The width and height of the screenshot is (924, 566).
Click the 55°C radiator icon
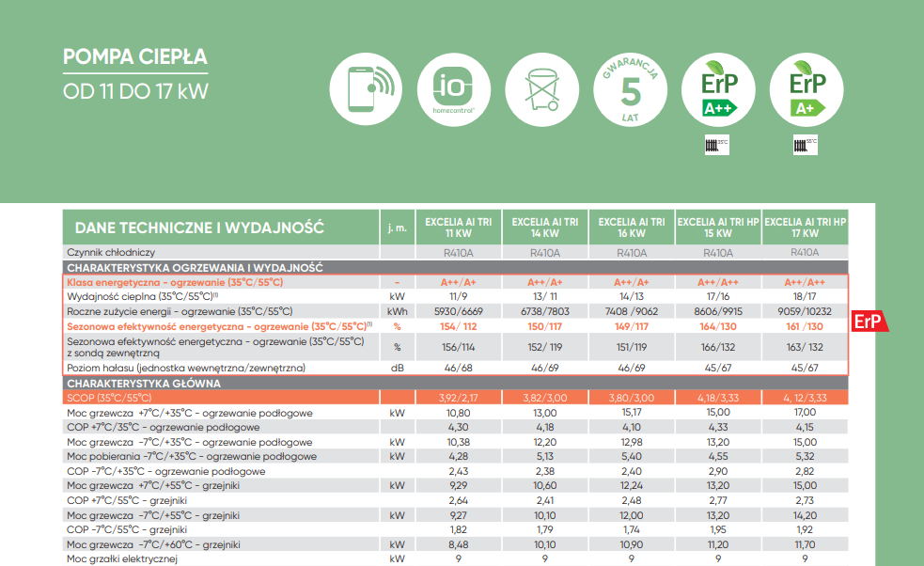point(805,145)
